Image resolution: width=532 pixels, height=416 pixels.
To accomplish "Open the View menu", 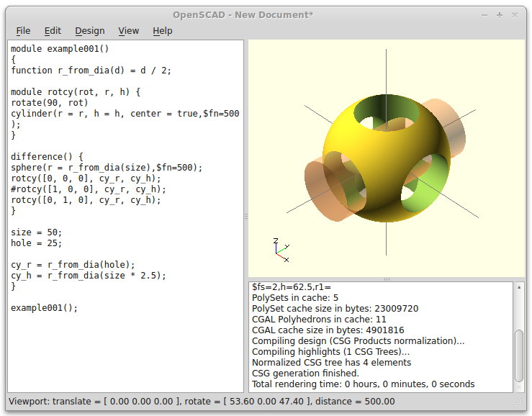I will click(x=128, y=30).
